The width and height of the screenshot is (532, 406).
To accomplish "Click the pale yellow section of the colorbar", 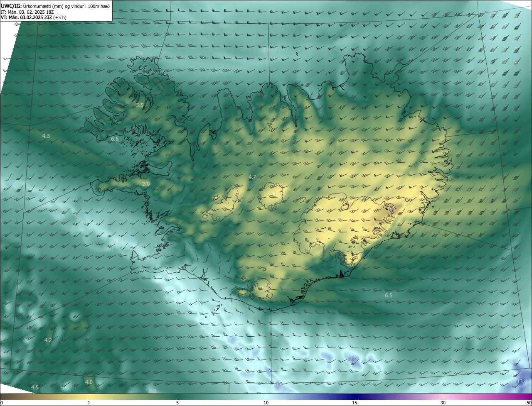I will click(x=89, y=396).
